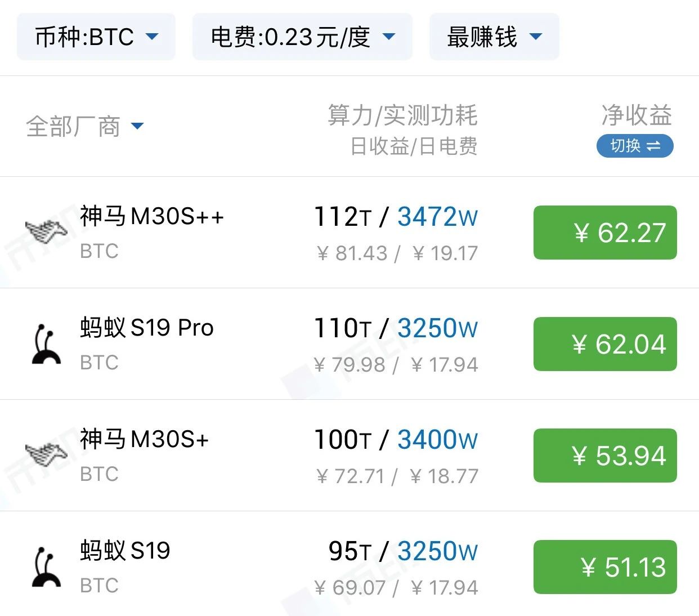Select the 蚂蚁 S19 miner name

(125, 551)
